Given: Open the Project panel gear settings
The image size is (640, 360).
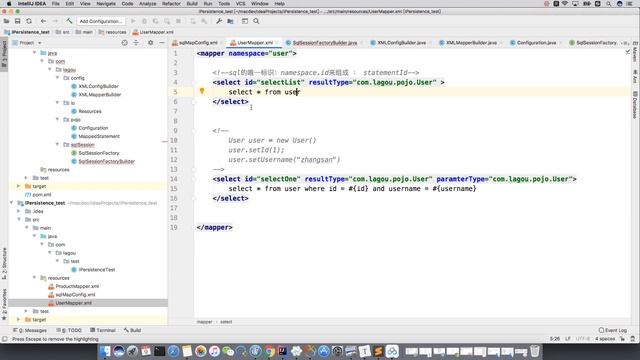Looking at the screenshot, I should (x=151, y=43).
